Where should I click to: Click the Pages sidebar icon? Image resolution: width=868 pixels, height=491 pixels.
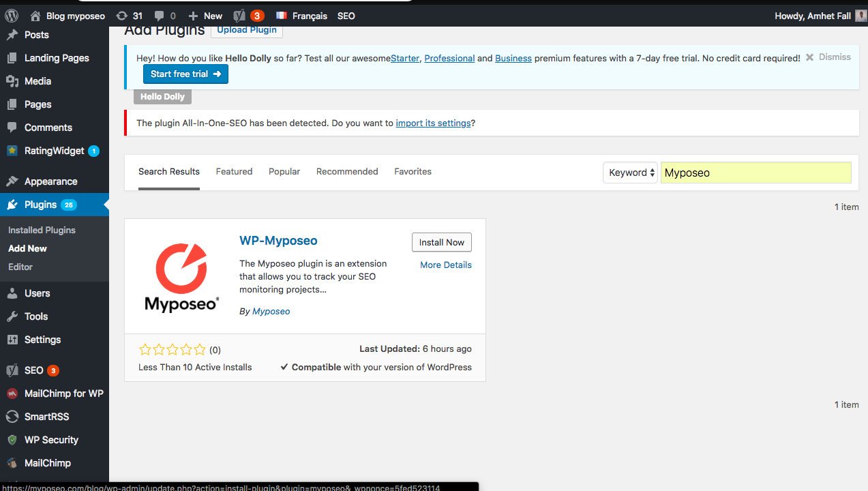[12, 104]
